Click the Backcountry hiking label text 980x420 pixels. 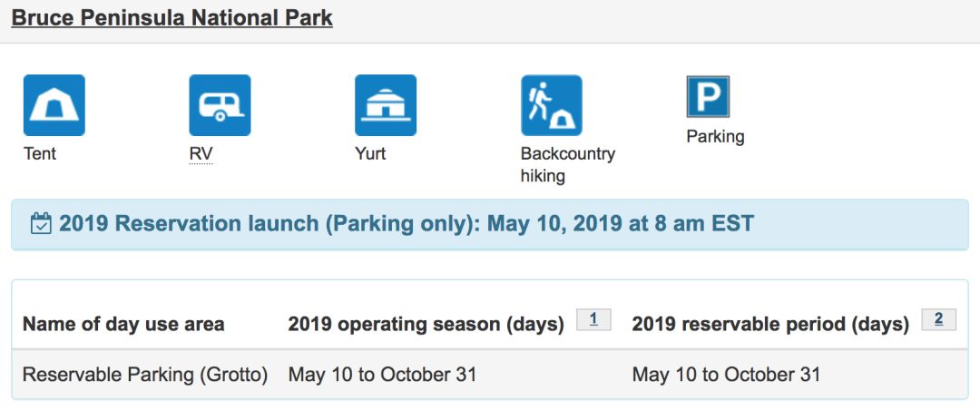point(568,164)
